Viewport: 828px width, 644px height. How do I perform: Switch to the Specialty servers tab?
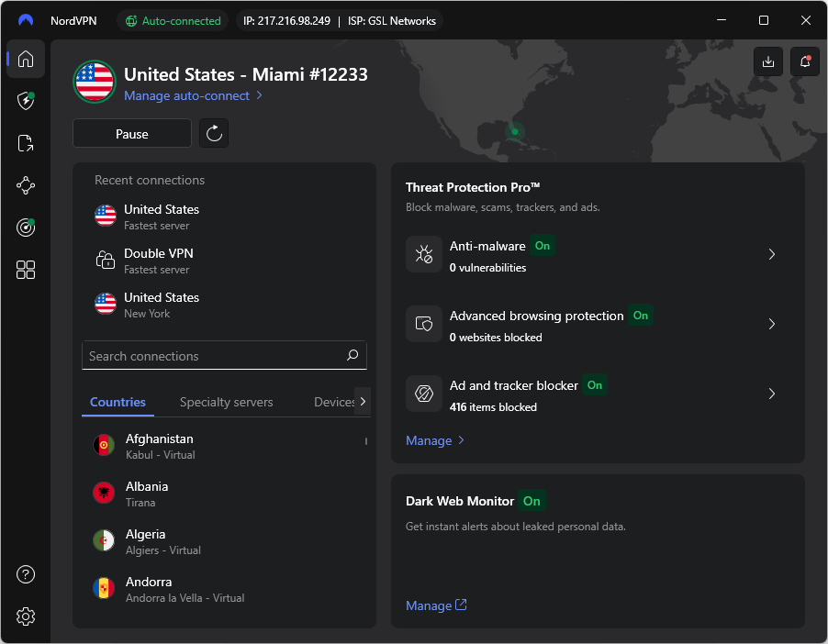point(226,402)
